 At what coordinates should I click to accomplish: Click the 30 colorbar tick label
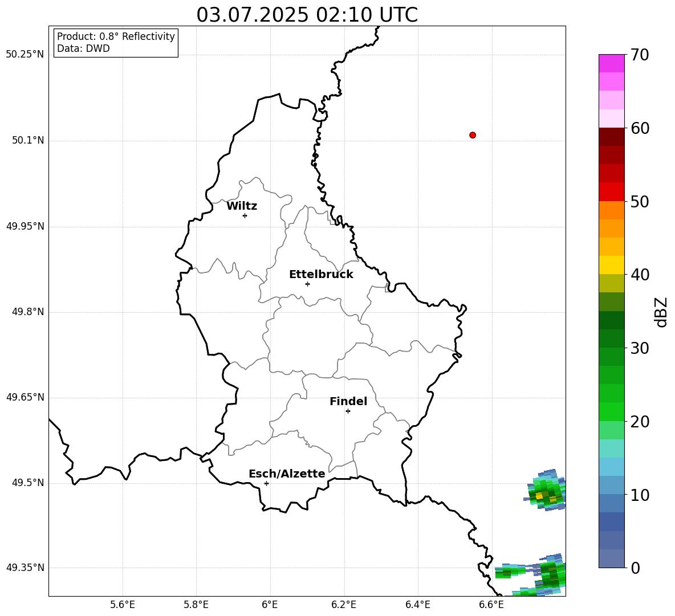pos(640,348)
